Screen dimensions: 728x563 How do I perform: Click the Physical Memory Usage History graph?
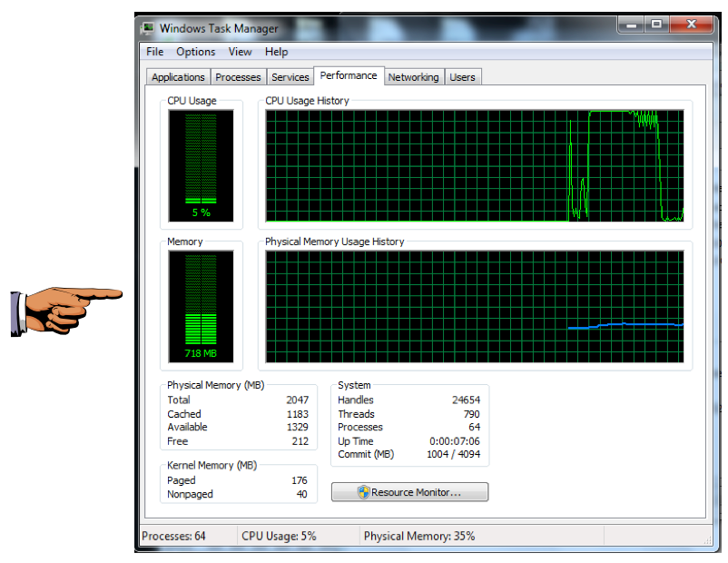475,307
